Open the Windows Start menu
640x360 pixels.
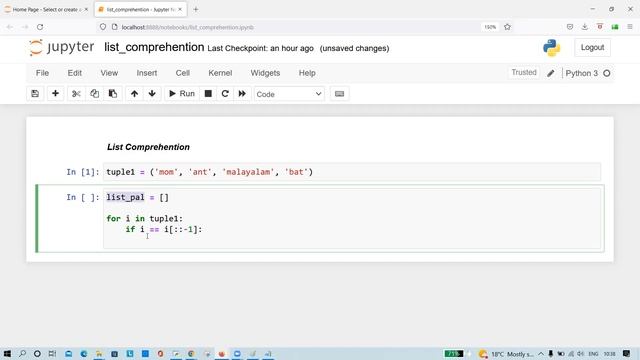7,353
